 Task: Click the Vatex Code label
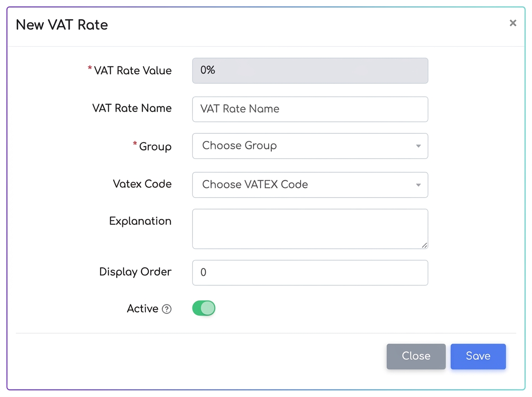tap(142, 184)
